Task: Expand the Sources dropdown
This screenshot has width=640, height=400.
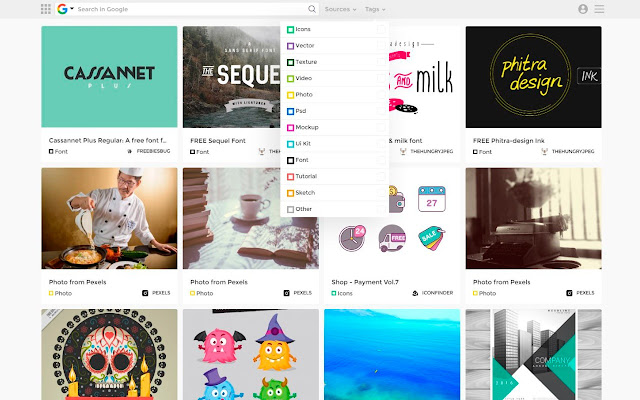Action: click(x=340, y=9)
